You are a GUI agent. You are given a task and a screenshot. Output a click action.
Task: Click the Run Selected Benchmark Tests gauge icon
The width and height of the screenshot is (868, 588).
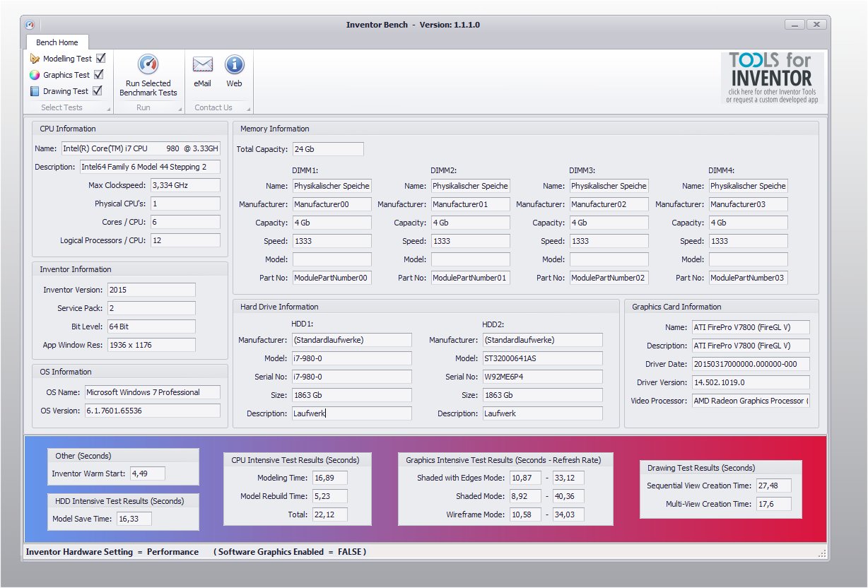pos(148,65)
